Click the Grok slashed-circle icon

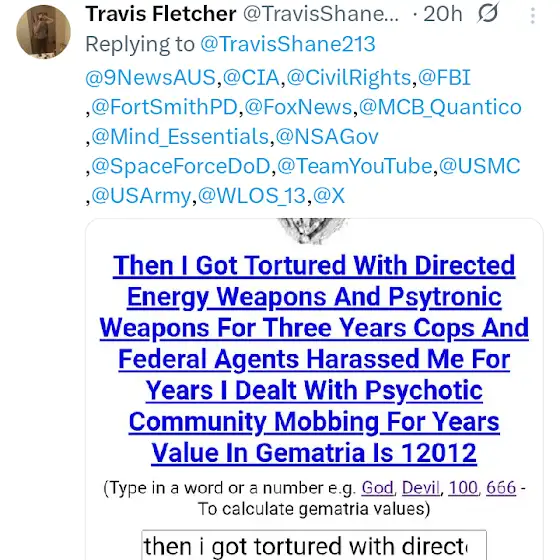(488, 14)
